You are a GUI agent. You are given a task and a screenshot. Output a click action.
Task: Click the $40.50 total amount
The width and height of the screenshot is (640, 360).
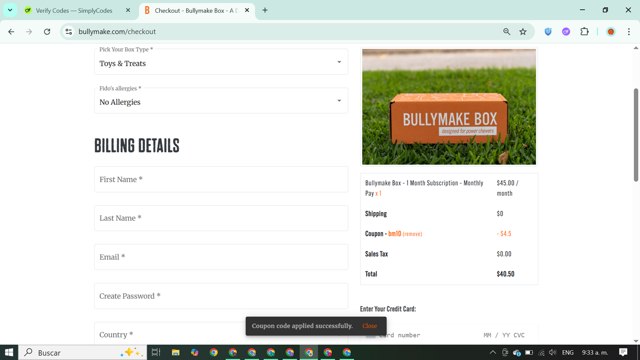tap(505, 274)
